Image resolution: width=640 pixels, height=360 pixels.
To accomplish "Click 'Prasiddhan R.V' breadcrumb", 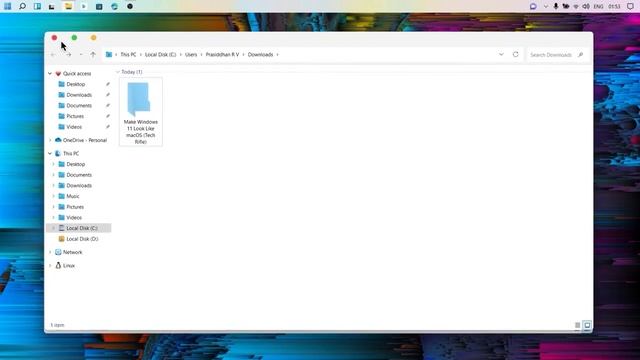I will pos(222,54).
